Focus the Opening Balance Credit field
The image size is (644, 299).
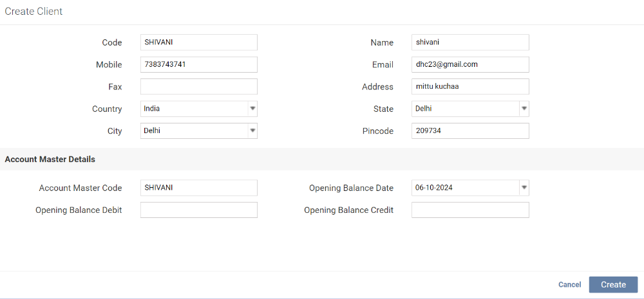470,210
